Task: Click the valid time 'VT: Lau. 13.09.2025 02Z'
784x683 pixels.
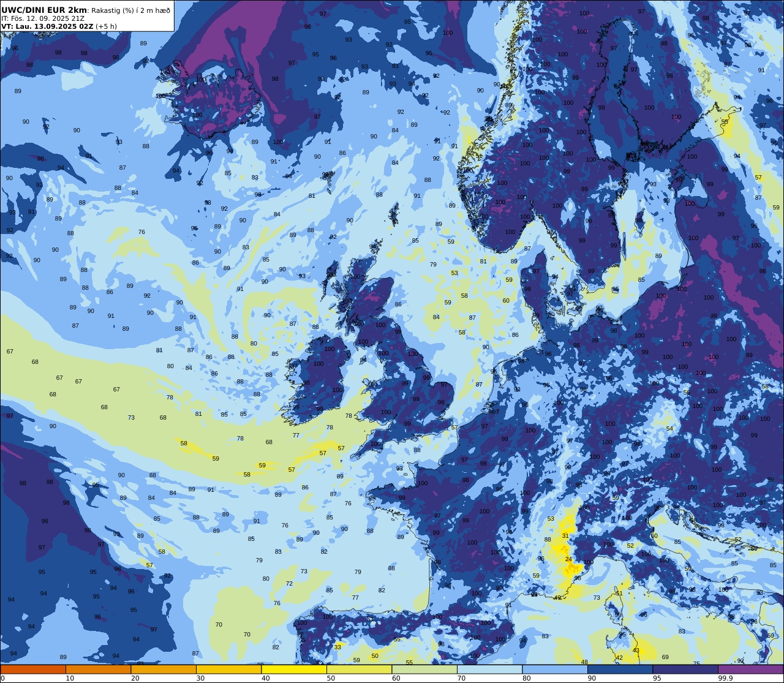Action: pos(47,26)
